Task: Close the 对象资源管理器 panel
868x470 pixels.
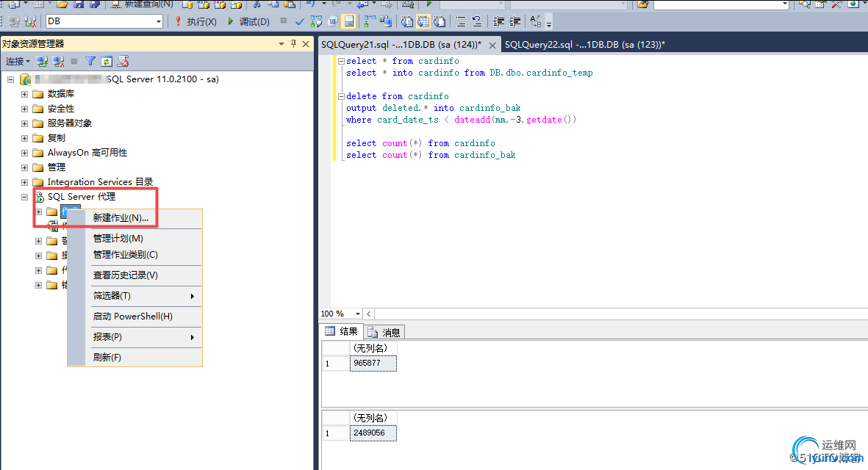Action: click(306, 43)
